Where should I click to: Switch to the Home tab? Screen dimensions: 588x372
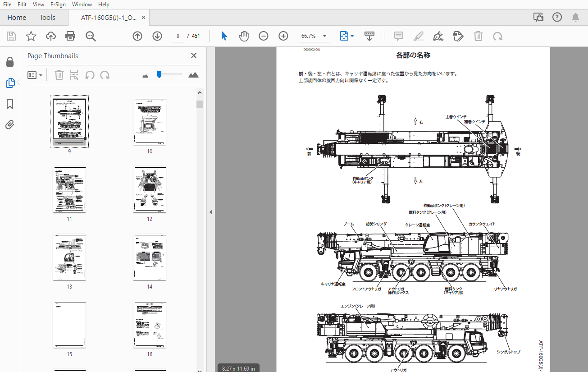coord(17,18)
